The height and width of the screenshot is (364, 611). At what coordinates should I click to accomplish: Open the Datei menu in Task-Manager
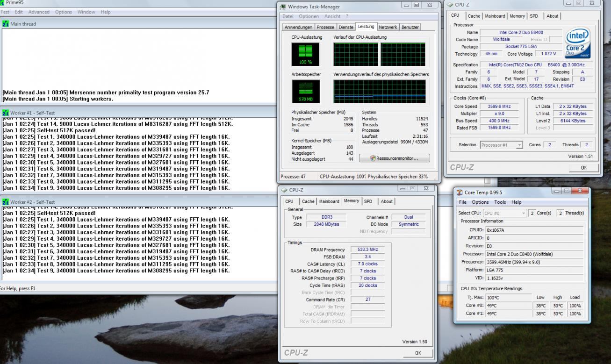click(x=288, y=16)
